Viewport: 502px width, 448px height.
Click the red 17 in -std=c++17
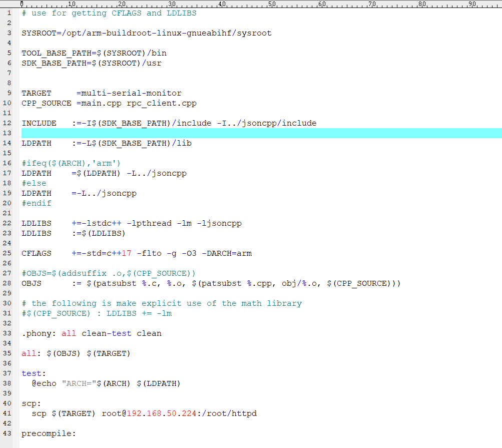click(127, 253)
